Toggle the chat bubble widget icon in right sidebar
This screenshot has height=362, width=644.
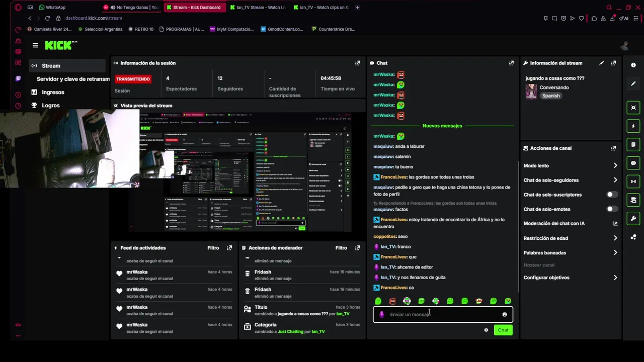pos(633,163)
